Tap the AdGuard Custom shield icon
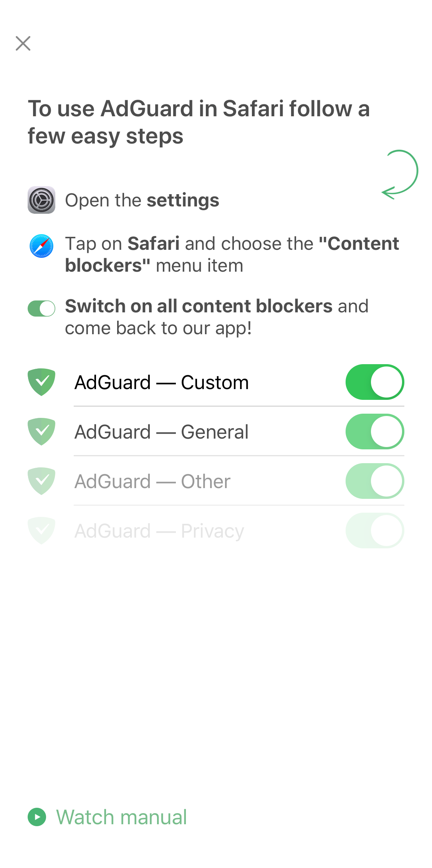Image resolution: width=432 pixels, height=868 pixels. pyautogui.click(x=41, y=382)
